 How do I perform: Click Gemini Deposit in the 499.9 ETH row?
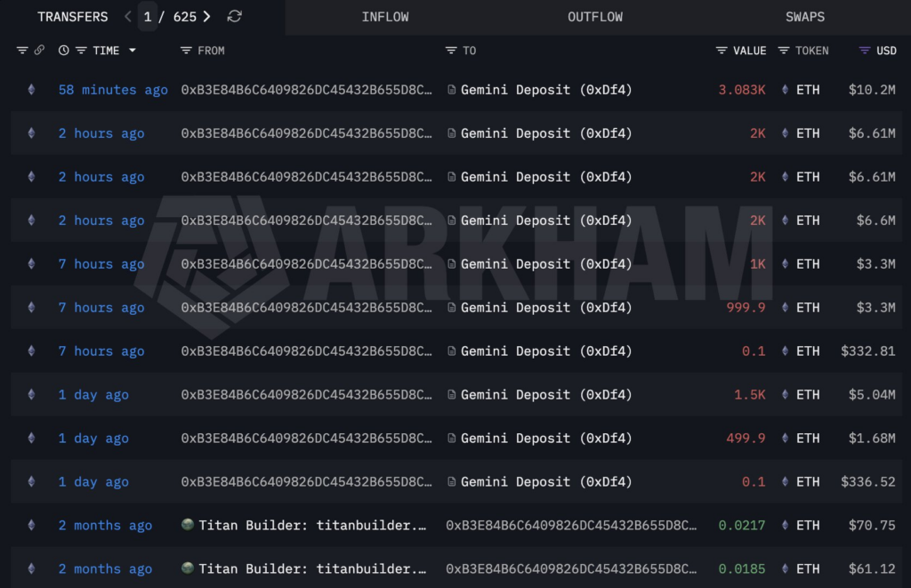(x=545, y=438)
